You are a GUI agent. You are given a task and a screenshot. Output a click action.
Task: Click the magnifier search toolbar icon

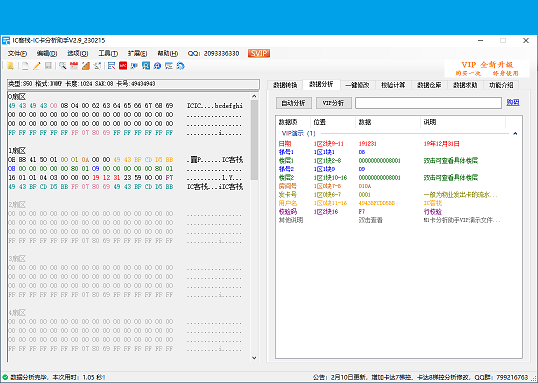coord(62,66)
